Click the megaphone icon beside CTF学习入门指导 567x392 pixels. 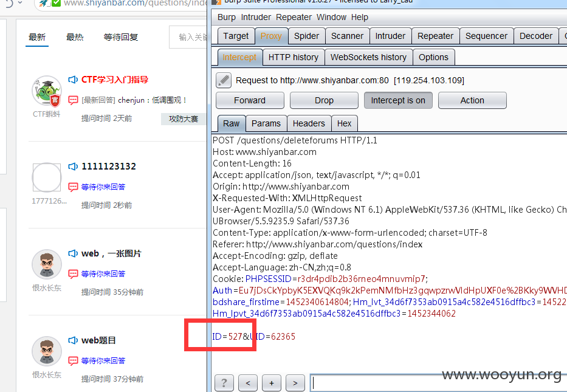coord(73,80)
